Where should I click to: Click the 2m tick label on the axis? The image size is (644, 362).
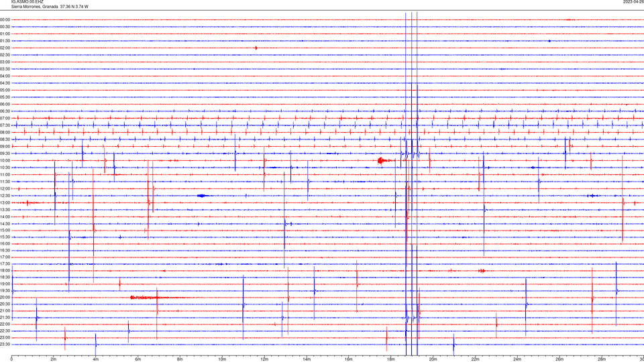54,359
